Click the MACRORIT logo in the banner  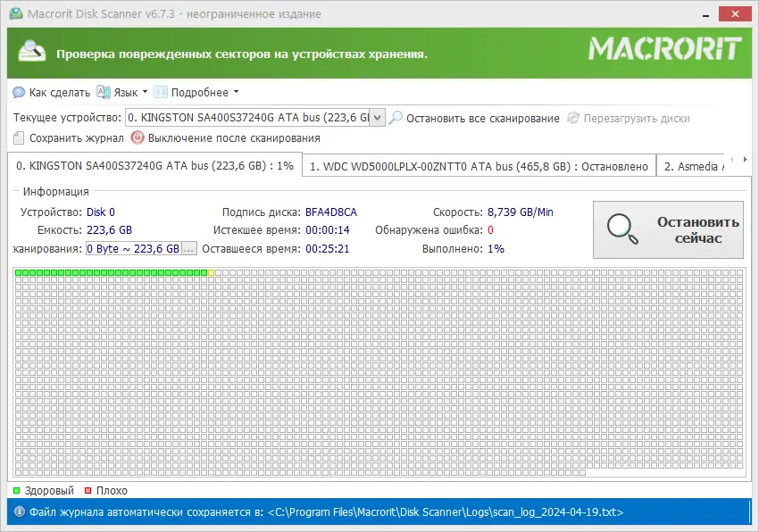pos(664,49)
